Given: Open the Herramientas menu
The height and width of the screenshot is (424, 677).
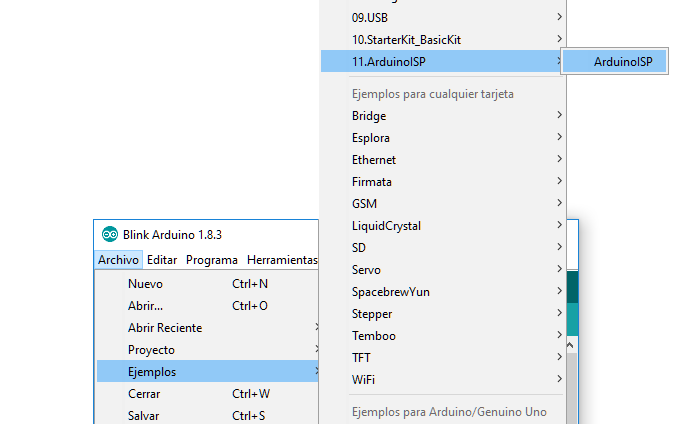Looking at the screenshot, I should [x=282, y=260].
